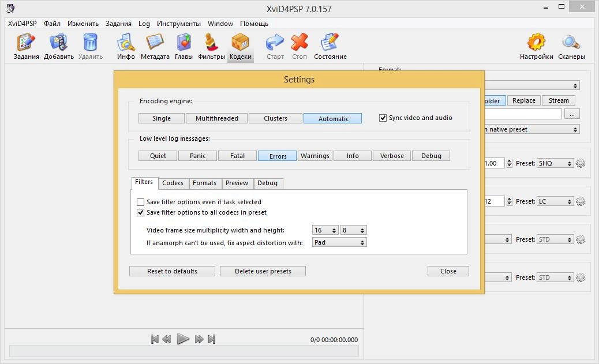
Task: Click the XviD4PSP app icon in title bar
Action: coord(10,8)
